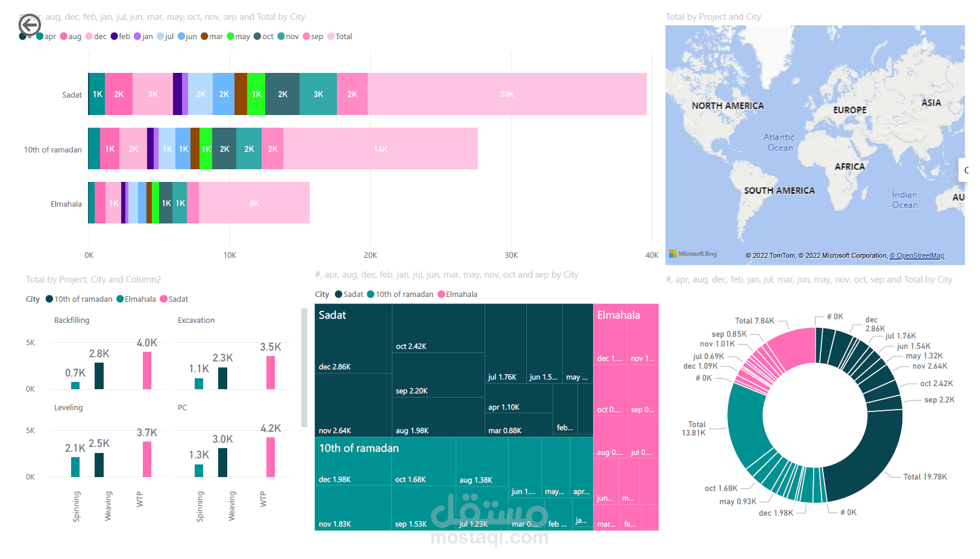Click the 'oct 1.68K' donut label
Image resolution: width=980 pixels, height=559 pixels.
721,489
